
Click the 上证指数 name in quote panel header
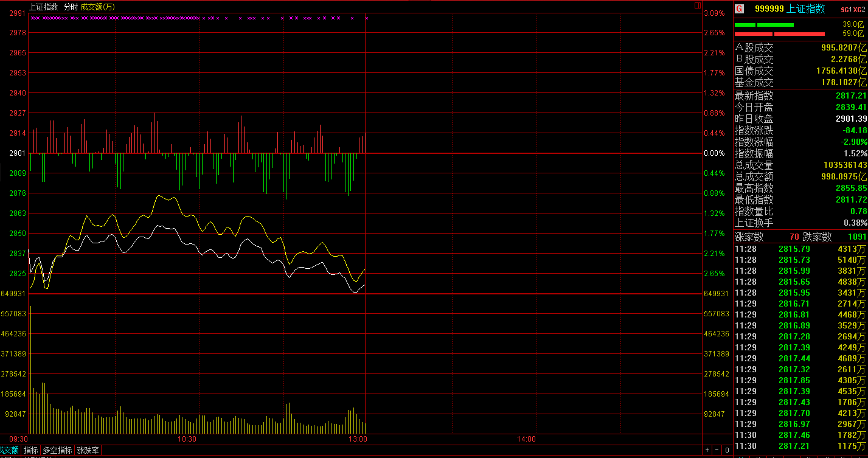pyautogui.click(x=807, y=9)
